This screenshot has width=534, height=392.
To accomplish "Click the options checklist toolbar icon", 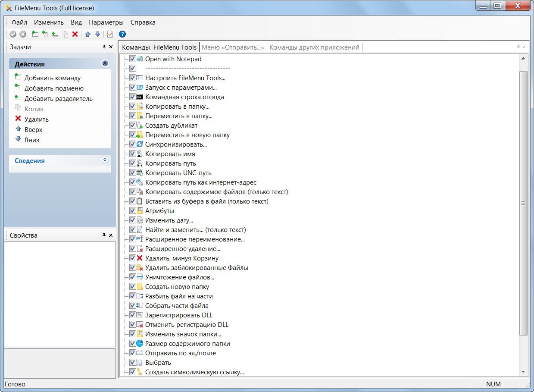I will 110,34.
